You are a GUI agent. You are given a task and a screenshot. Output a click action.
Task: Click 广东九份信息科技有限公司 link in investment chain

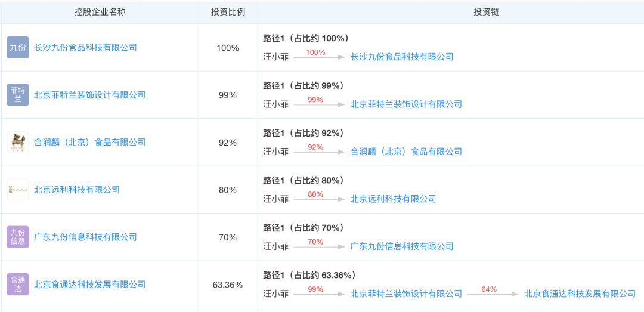point(402,246)
